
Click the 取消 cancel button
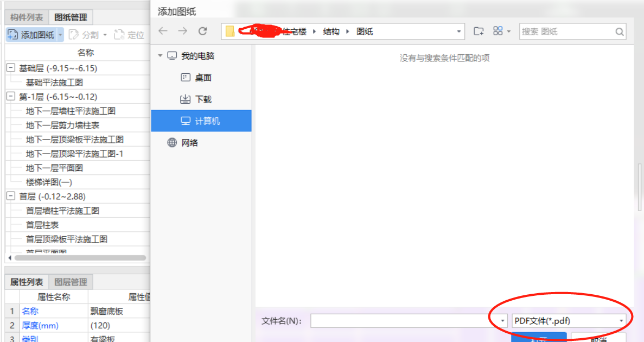tap(598, 338)
